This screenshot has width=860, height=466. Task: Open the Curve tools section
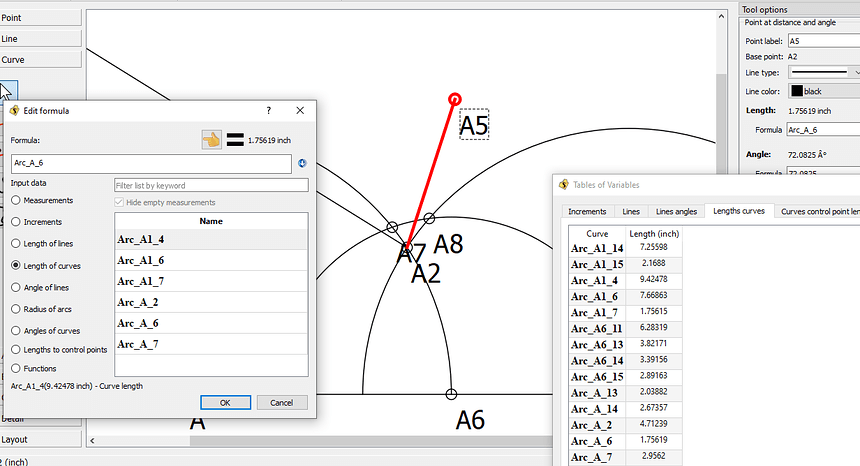coord(41,59)
